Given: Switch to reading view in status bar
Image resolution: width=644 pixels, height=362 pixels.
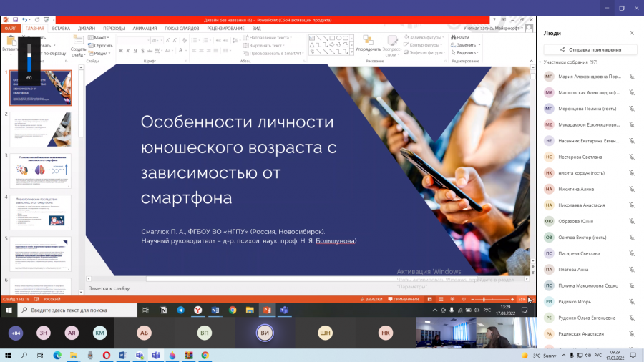Looking at the screenshot, I should coord(452,299).
